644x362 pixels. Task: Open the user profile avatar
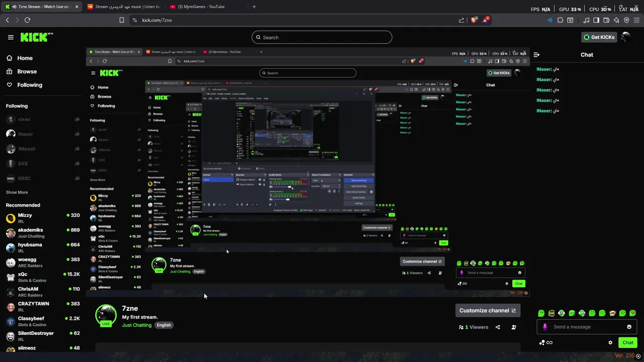point(626,37)
